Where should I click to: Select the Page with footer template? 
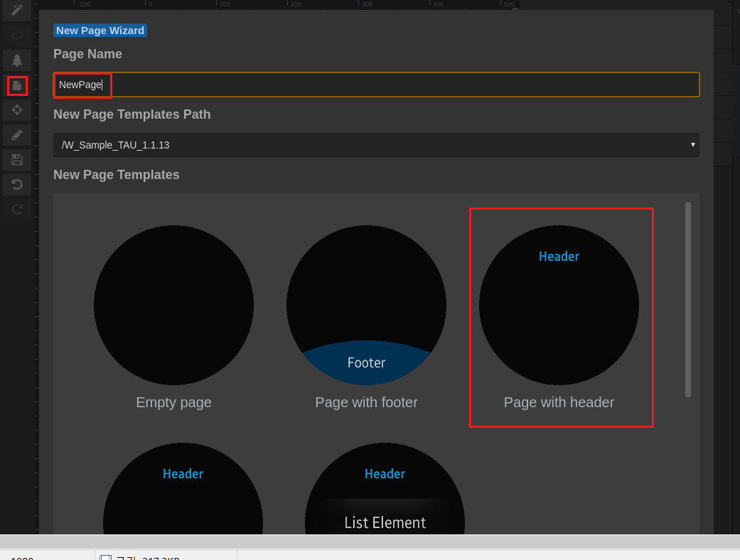click(366, 304)
